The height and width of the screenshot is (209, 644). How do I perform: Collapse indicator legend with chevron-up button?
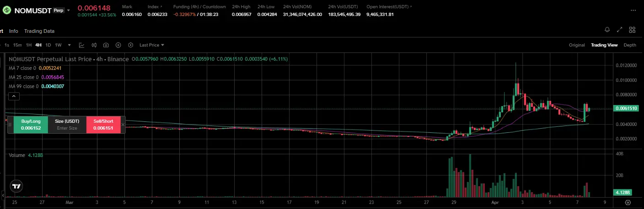click(x=14, y=96)
